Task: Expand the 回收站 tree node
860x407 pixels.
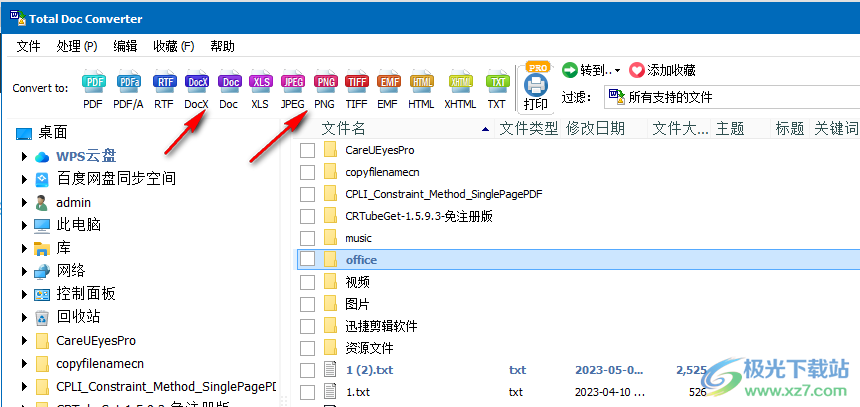Action: point(24,317)
